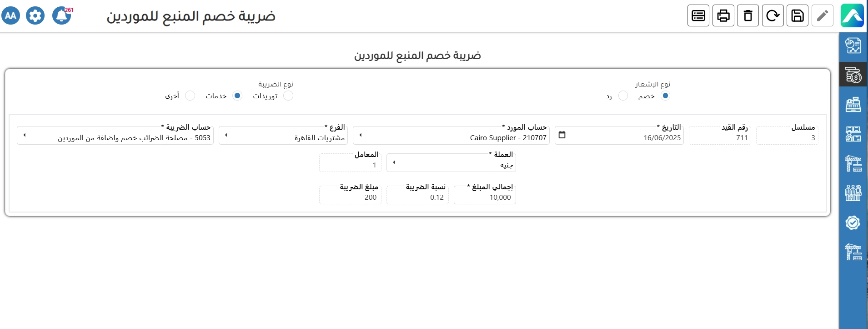Open cash register module in sidebar
This screenshot has width=868, height=329.
click(x=853, y=105)
